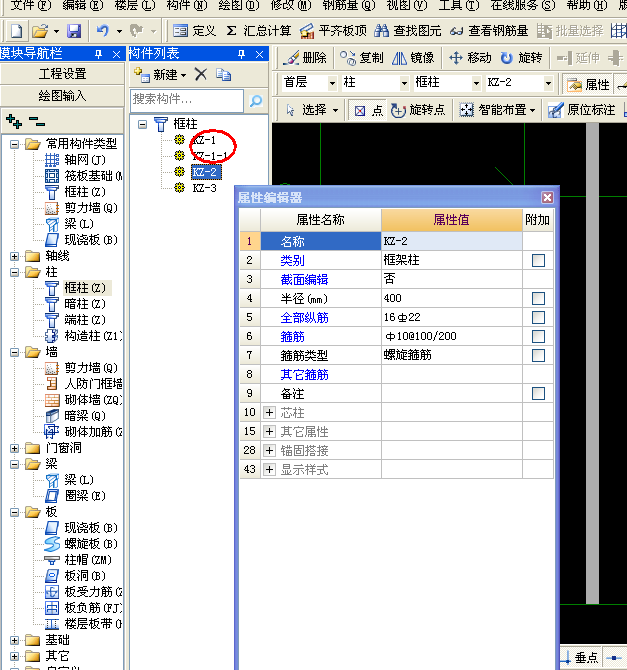This screenshot has width=627, height=670.
Task: Click 查看钢筋量 tool
Action: point(489,31)
